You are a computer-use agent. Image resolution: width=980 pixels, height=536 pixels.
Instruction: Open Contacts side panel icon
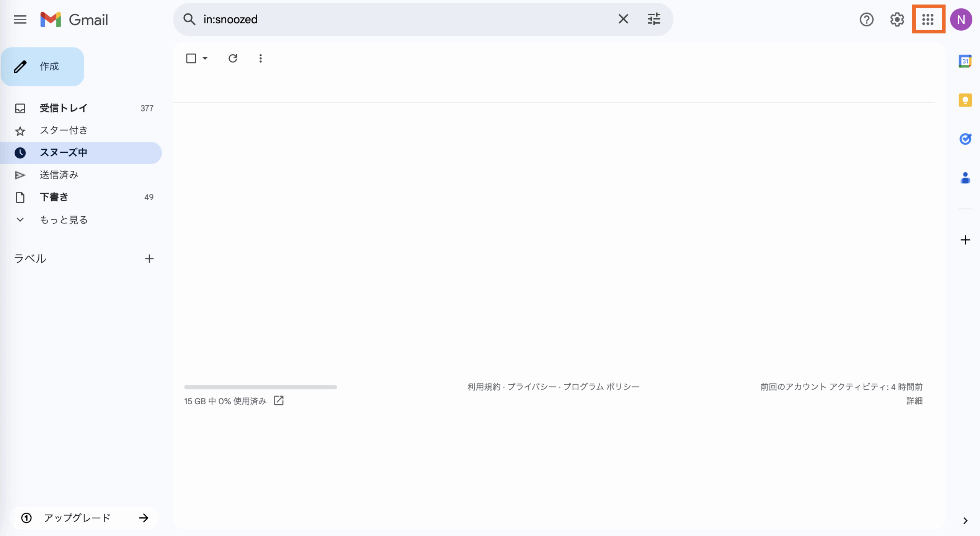[965, 178]
